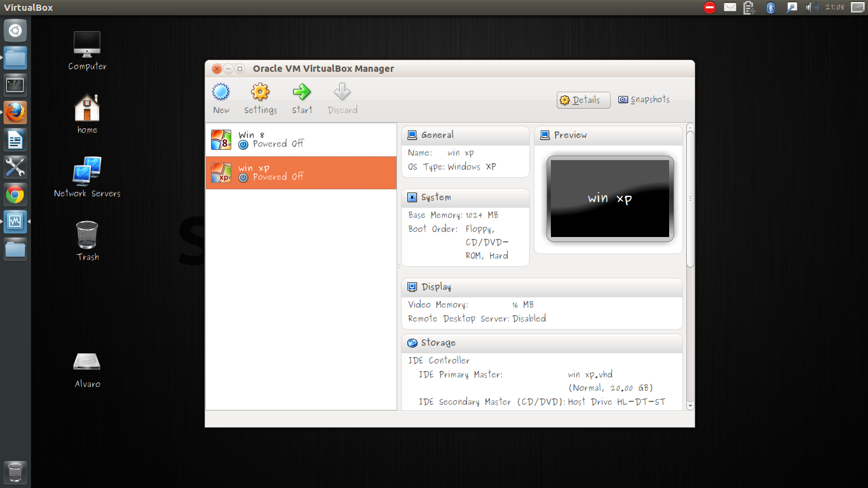Open the battery indicator menu
This screenshot has width=868, height=488.
[x=749, y=8]
